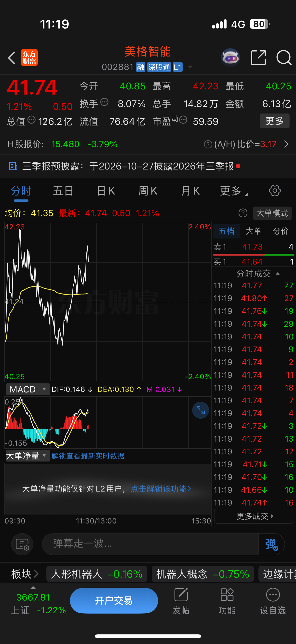
Task: Tap info icon beside 市盈动
Action: click(x=183, y=120)
